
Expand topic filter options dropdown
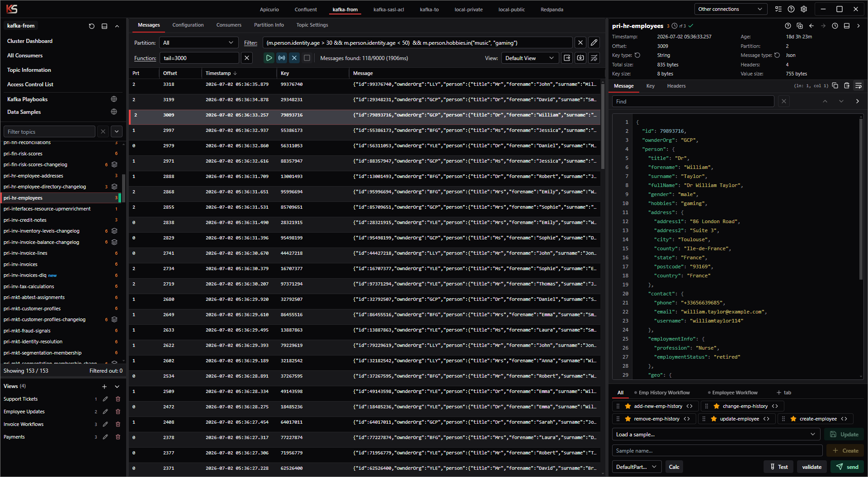[117, 131]
